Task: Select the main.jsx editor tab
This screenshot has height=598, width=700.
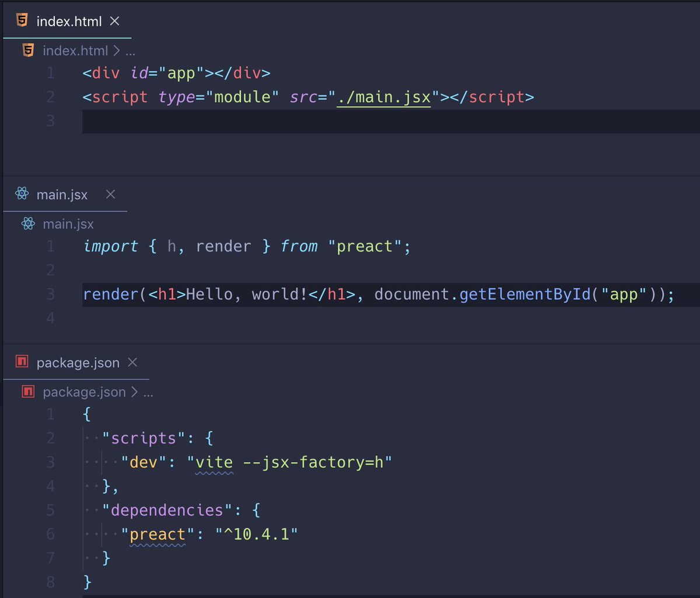Action: tap(65, 195)
